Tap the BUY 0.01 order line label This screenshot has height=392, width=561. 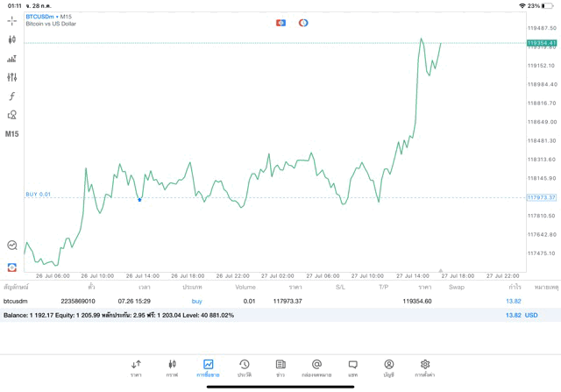39,194
